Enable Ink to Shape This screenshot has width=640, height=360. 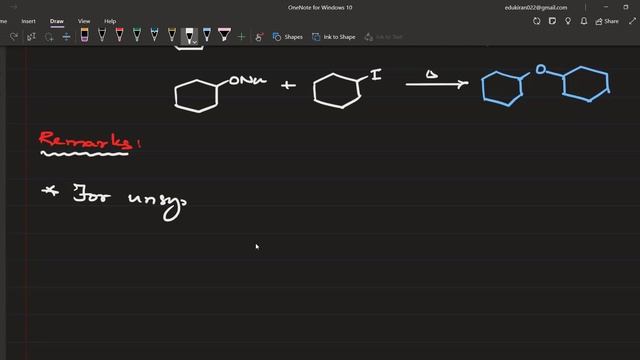click(333, 37)
